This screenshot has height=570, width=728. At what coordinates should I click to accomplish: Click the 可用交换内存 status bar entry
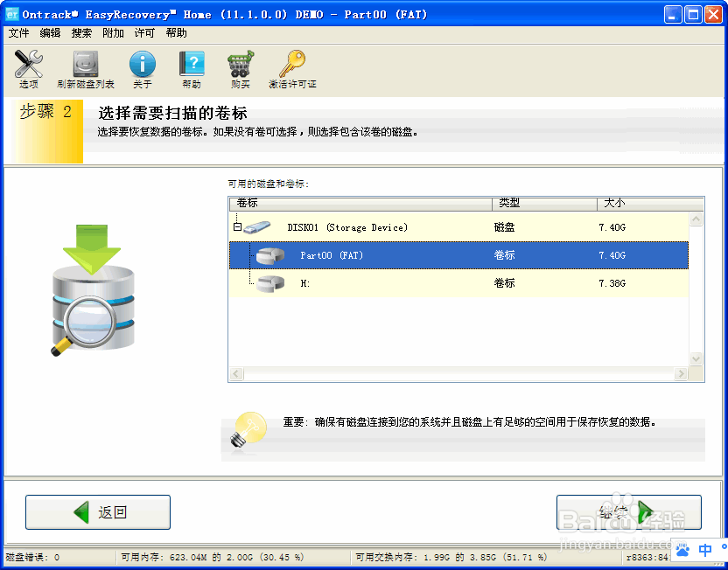(x=451, y=557)
